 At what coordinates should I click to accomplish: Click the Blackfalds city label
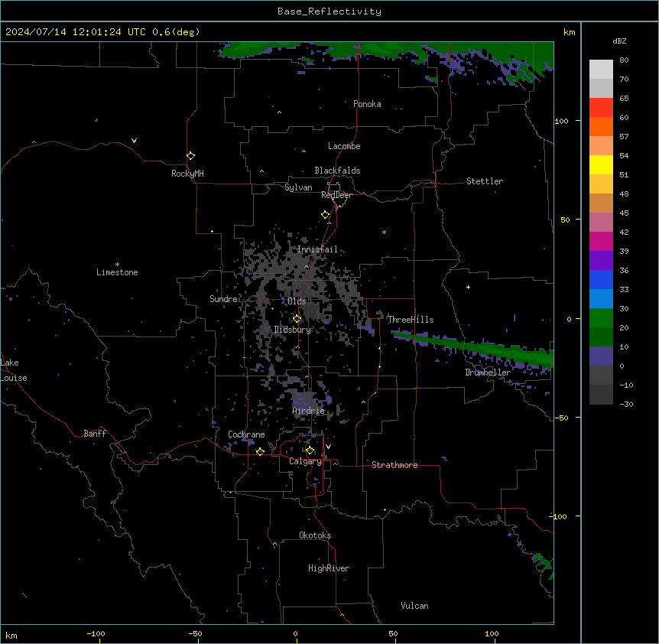337,171
